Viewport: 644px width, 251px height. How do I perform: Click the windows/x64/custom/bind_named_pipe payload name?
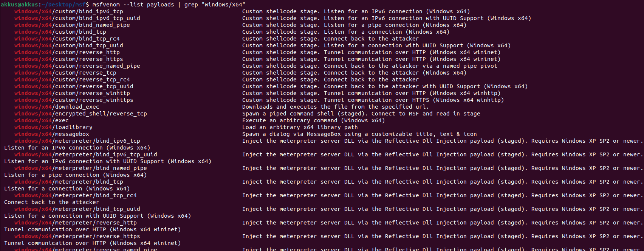(x=72, y=25)
